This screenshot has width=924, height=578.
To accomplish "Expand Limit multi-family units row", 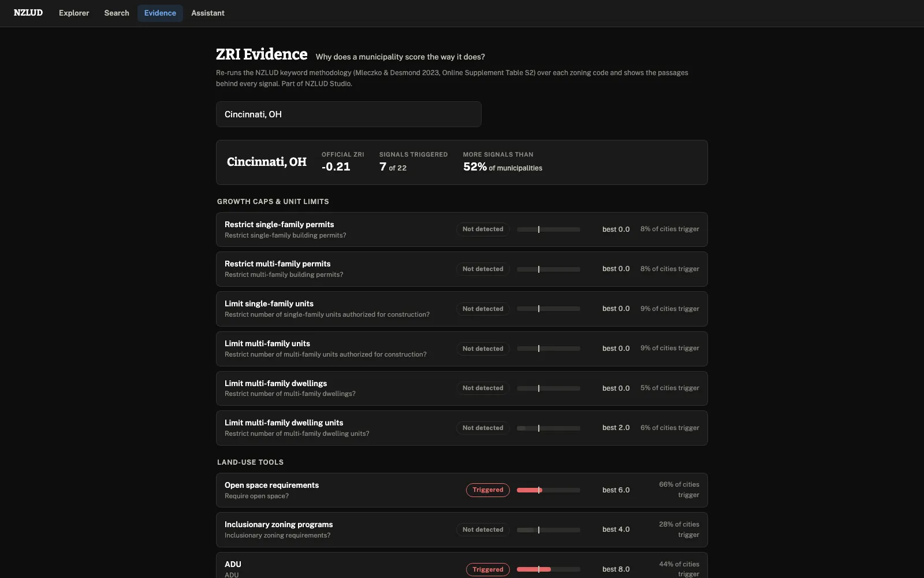I will coord(462,349).
